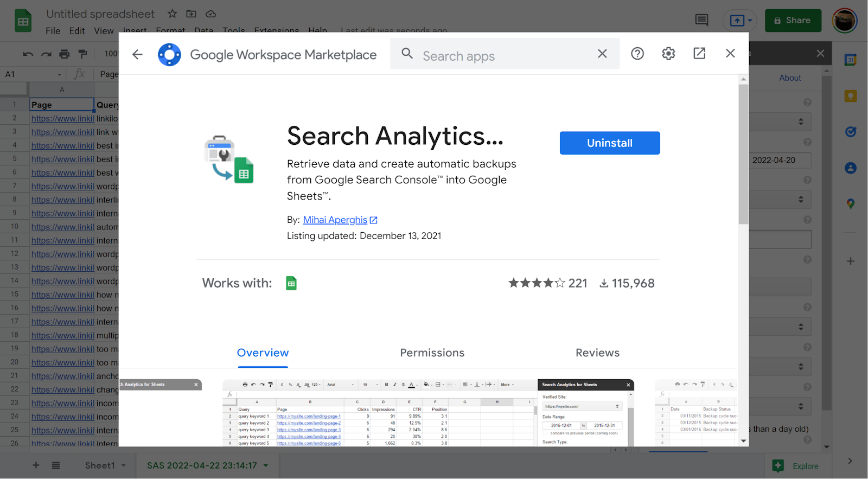View cloud save status icon

click(211, 14)
